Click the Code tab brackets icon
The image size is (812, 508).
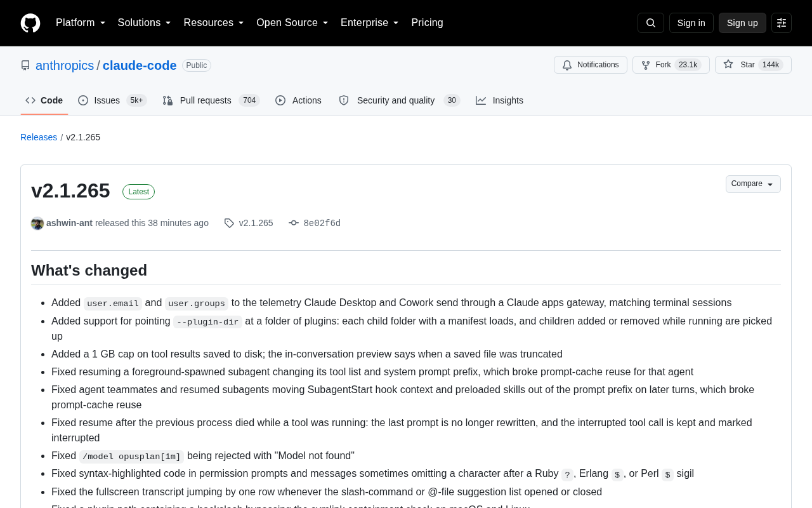(x=30, y=100)
